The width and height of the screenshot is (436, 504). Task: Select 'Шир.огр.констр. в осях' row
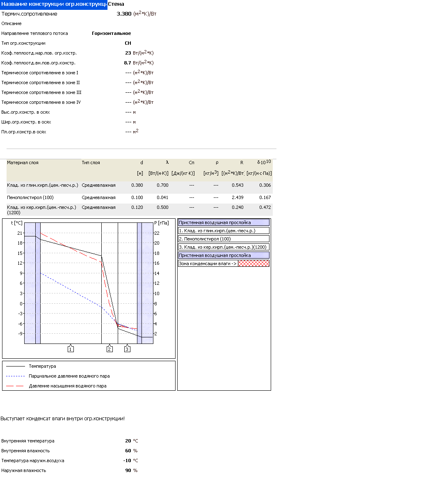click(26, 122)
